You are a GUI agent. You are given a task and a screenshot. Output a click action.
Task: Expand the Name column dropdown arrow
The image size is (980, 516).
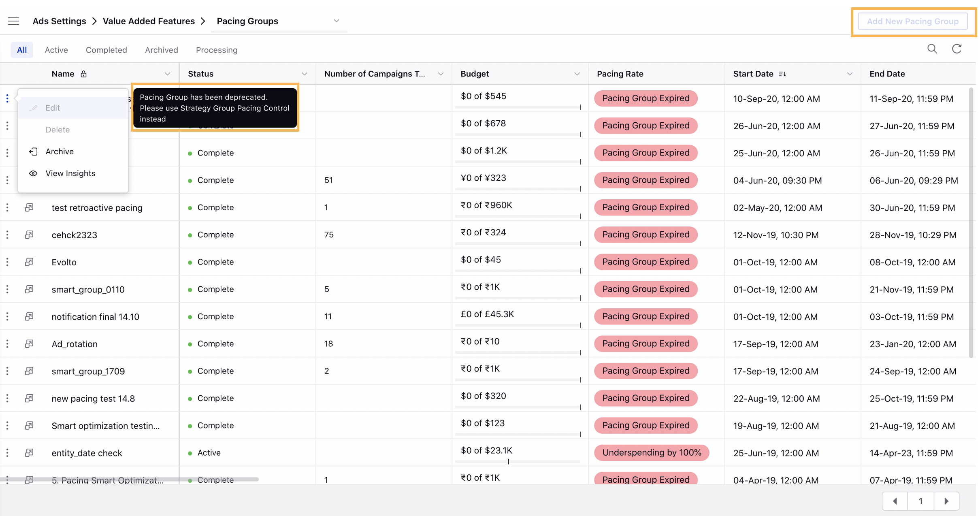167,73
